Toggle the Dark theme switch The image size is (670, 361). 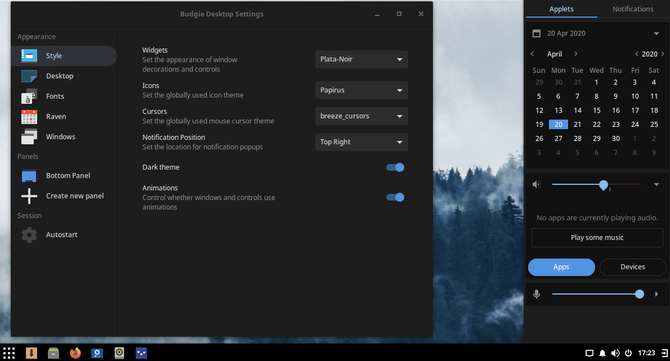coord(395,167)
